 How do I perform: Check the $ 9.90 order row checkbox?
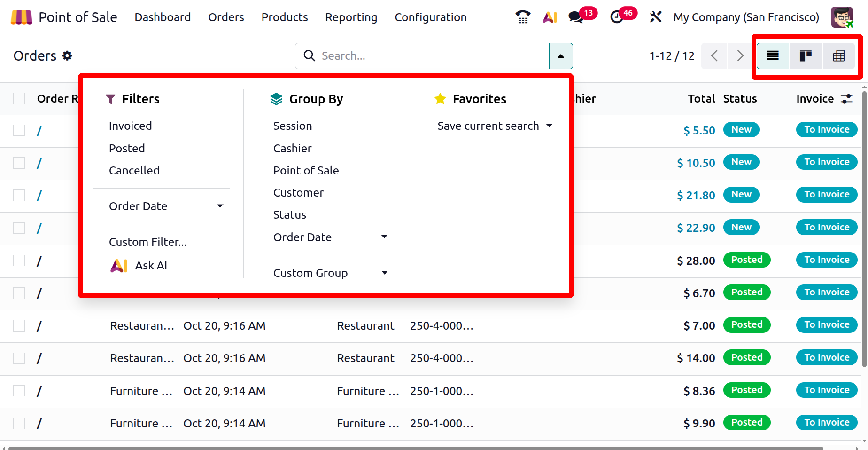click(19, 424)
